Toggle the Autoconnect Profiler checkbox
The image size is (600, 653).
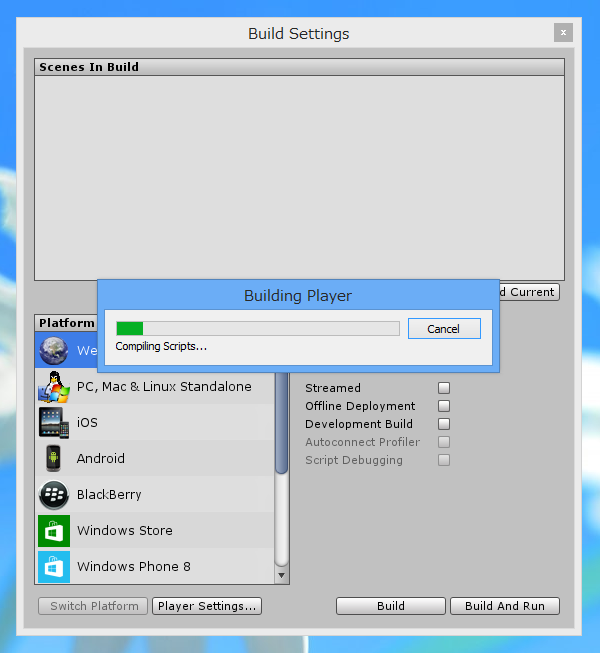tap(444, 442)
